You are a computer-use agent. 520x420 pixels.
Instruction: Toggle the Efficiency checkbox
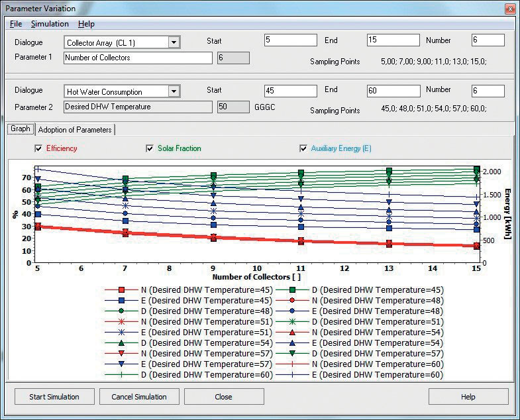pyautogui.click(x=38, y=148)
